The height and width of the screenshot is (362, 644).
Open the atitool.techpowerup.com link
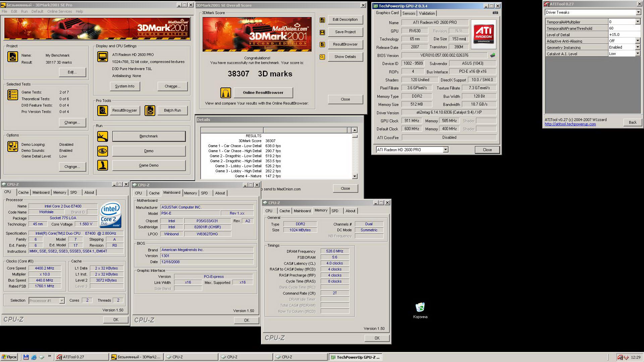tap(570, 124)
